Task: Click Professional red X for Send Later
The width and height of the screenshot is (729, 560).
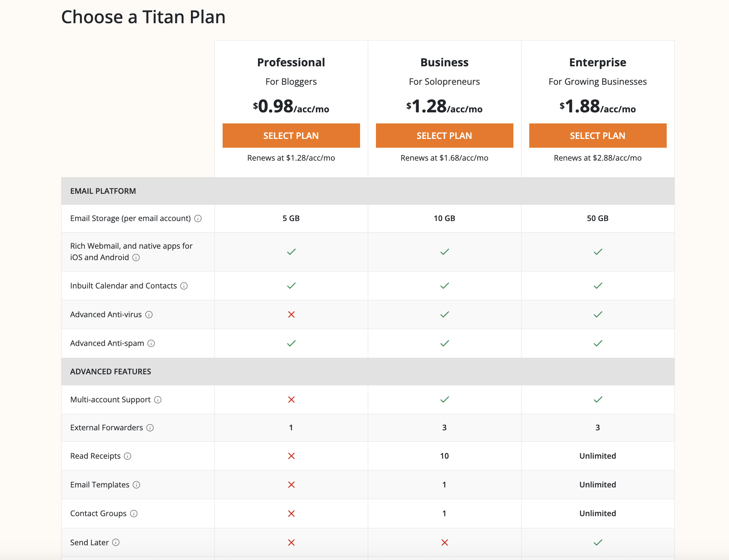Action: 291,543
